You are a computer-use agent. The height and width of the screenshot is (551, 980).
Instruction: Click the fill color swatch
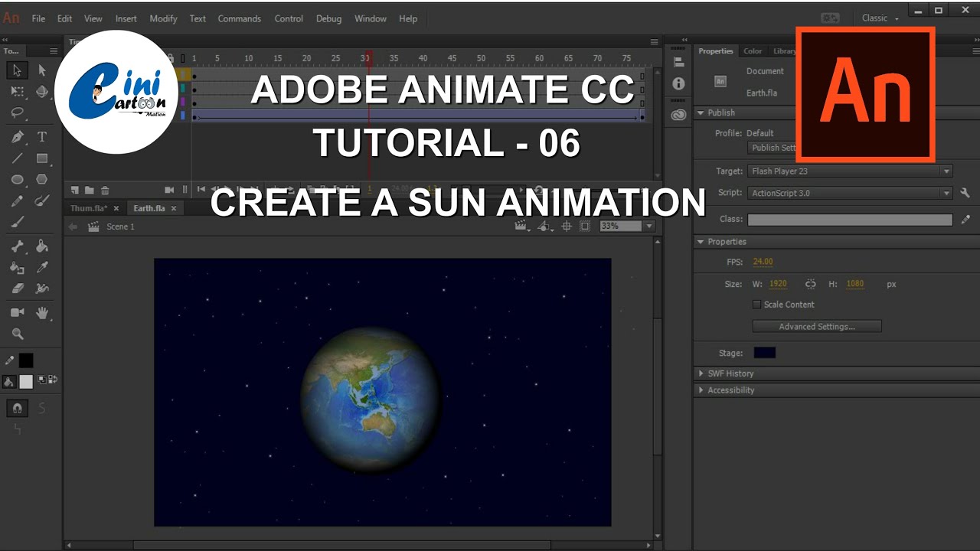coord(26,381)
